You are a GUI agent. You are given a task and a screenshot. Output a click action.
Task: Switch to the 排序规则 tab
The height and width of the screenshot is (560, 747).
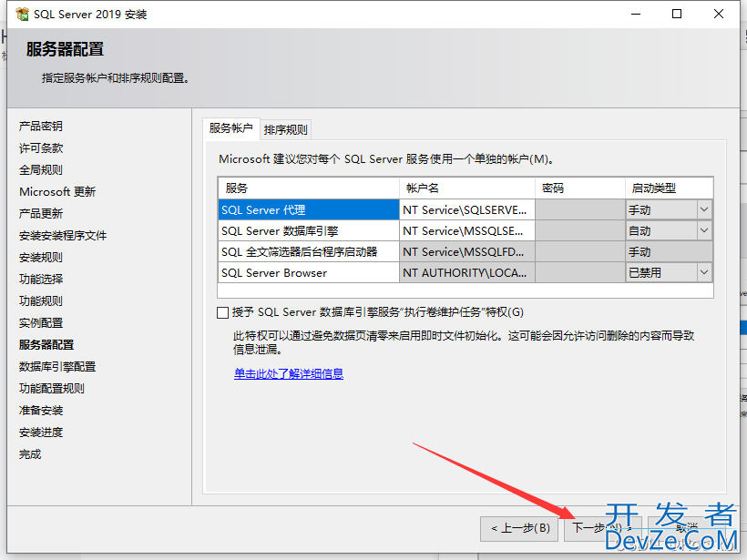pyautogui.click(x=285, y=129)
